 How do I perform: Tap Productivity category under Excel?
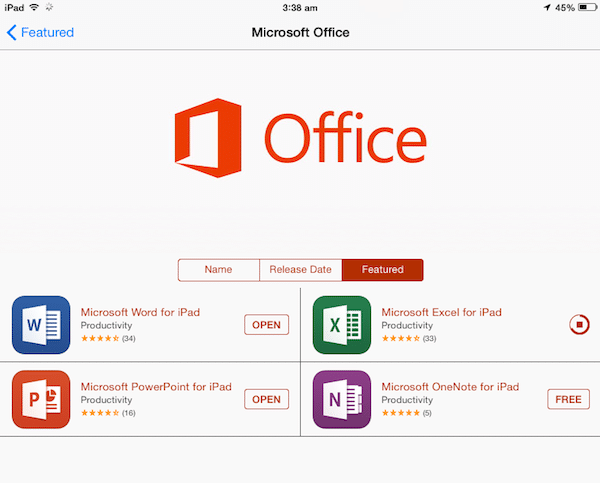coord(407,326)
